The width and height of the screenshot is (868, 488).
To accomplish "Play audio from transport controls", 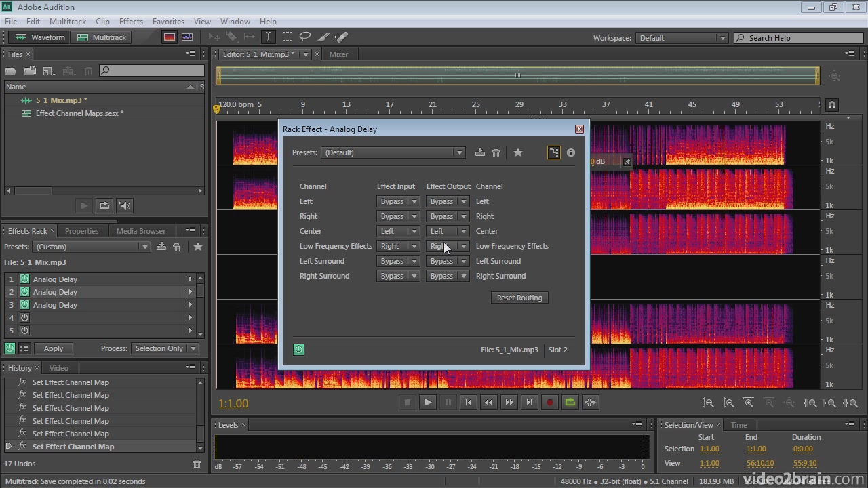I will pyautogui.click(x=428, y=402).
